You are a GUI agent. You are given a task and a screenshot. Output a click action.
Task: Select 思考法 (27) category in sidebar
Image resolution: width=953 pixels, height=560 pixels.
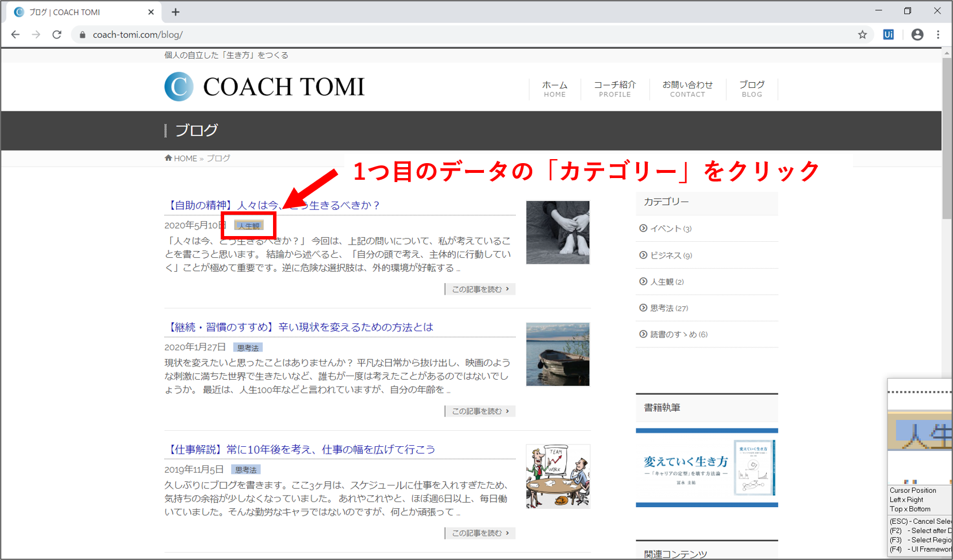[x=668, y=308]
